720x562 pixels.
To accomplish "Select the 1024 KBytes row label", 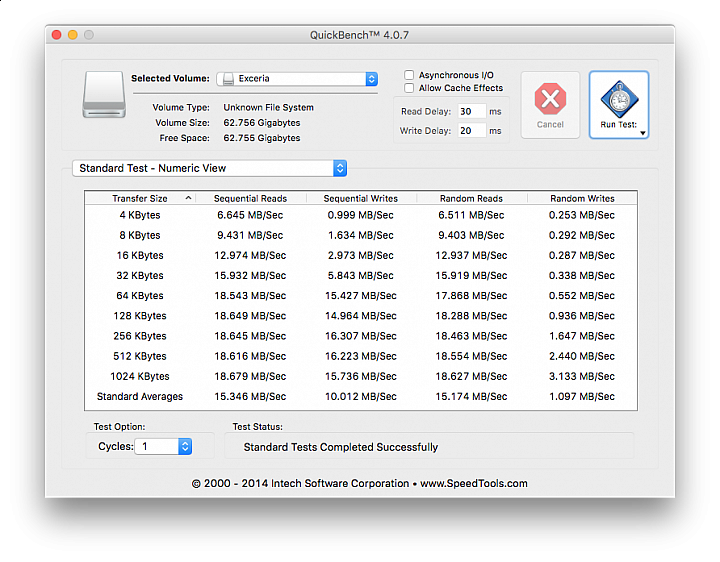I will click(140, 377).
